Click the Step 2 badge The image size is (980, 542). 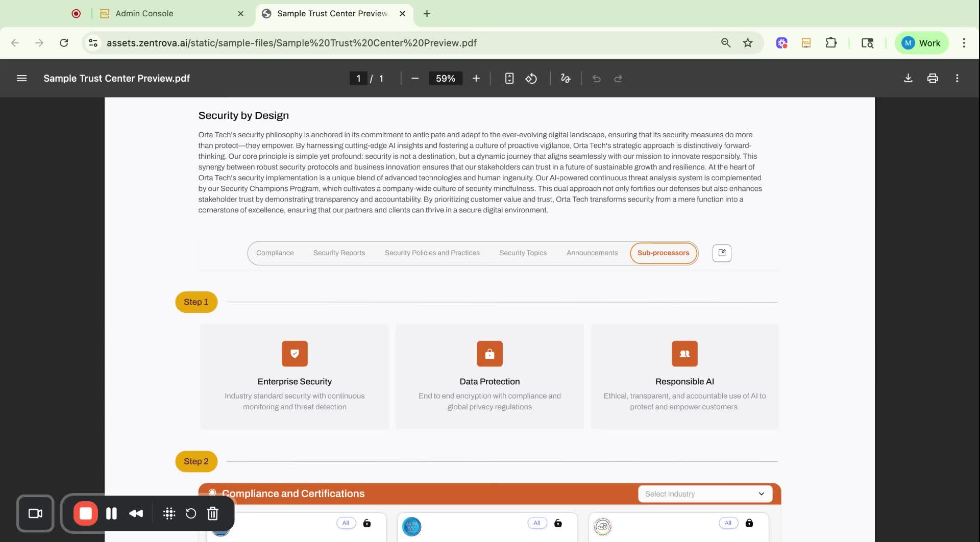pyautogui.click(x=196, y=461)
